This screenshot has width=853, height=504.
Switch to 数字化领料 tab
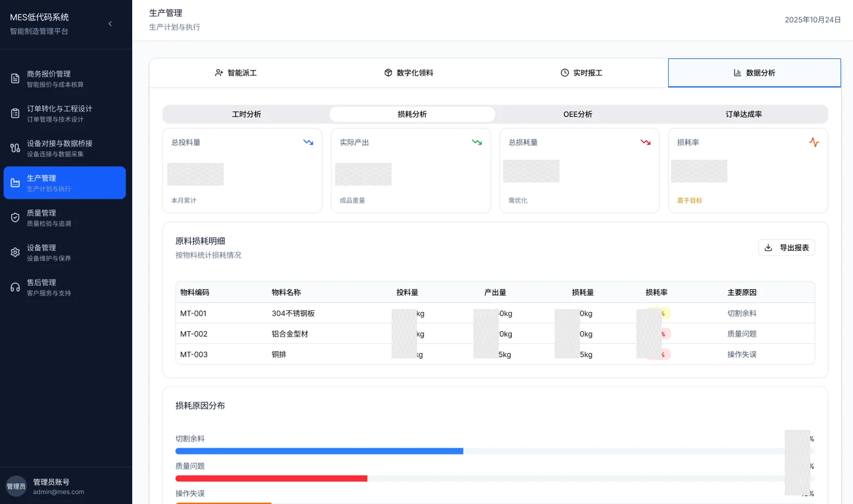coord(409,73)
